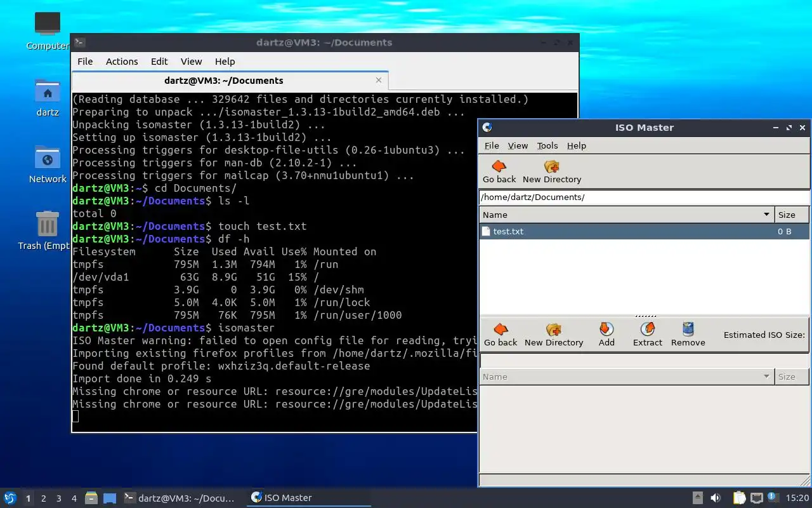Click upper New Directory folder icon

(552, 166)
